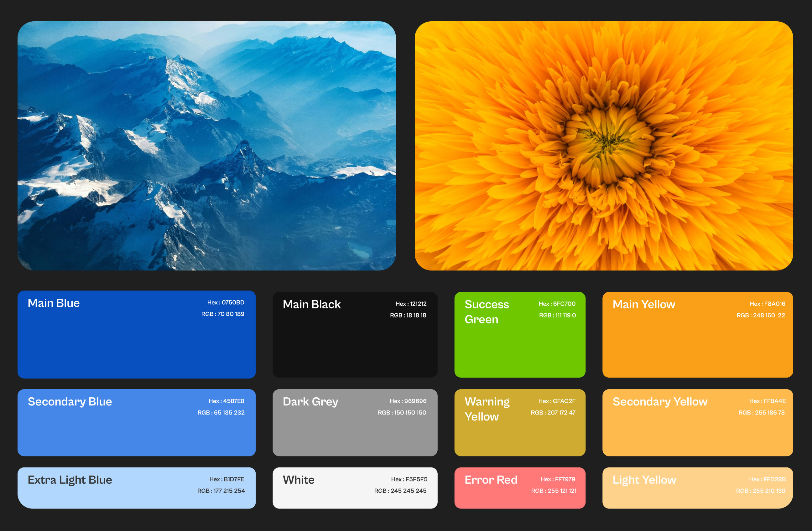This screenshot has height=531, width=812.
Task: Click the Hex FF7979 text
Action: [x=558, y=479]
